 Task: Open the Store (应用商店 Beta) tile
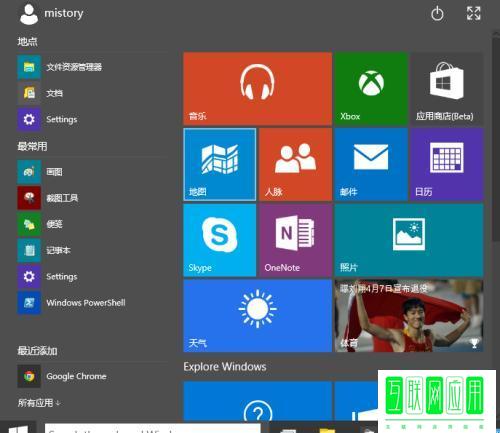point(447,88)
